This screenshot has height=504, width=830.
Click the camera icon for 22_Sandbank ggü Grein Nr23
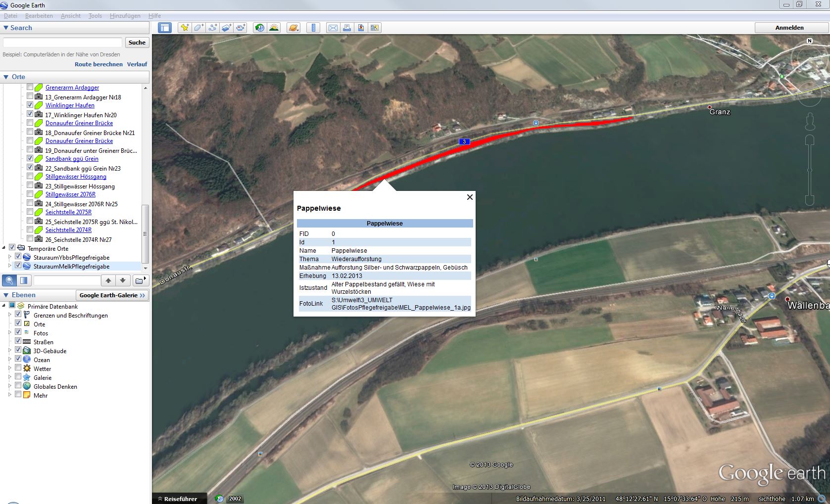coord(39,168)
